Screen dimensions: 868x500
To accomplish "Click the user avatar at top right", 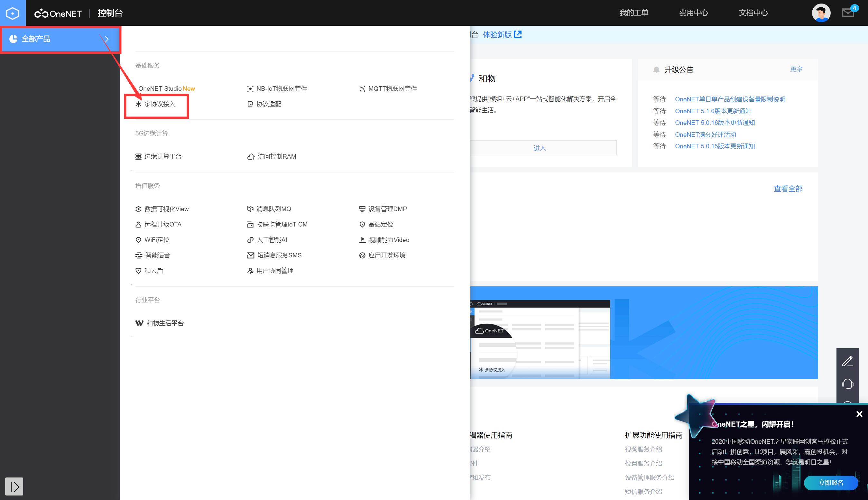I will point(821,13).
